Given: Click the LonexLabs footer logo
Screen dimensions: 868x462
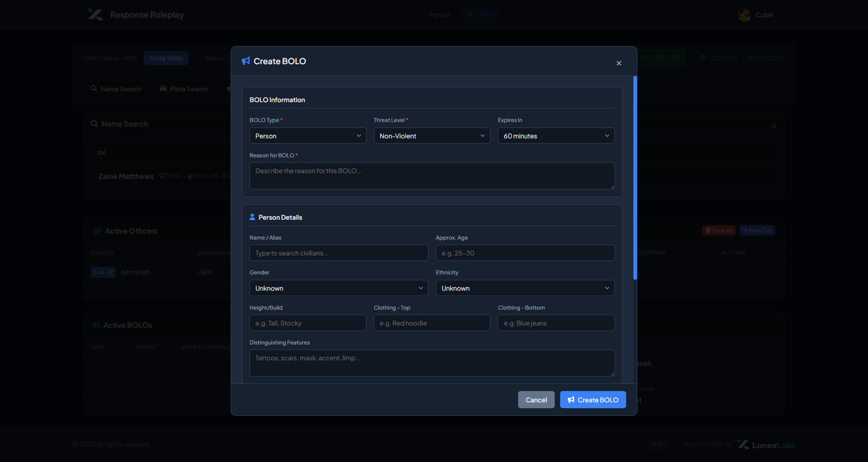Looking at the screenshot, I should 766,444.
